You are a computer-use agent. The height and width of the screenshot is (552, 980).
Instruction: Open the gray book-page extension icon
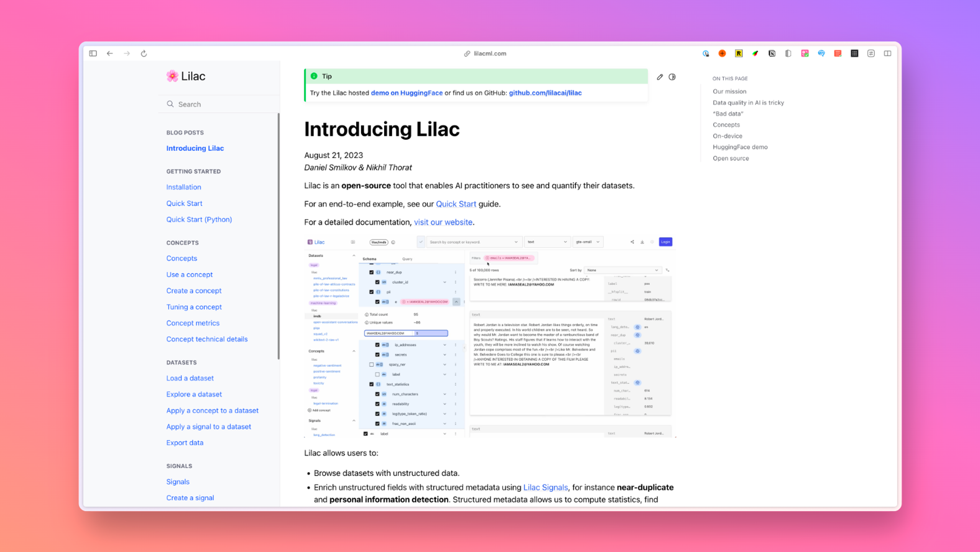point(788,53)
